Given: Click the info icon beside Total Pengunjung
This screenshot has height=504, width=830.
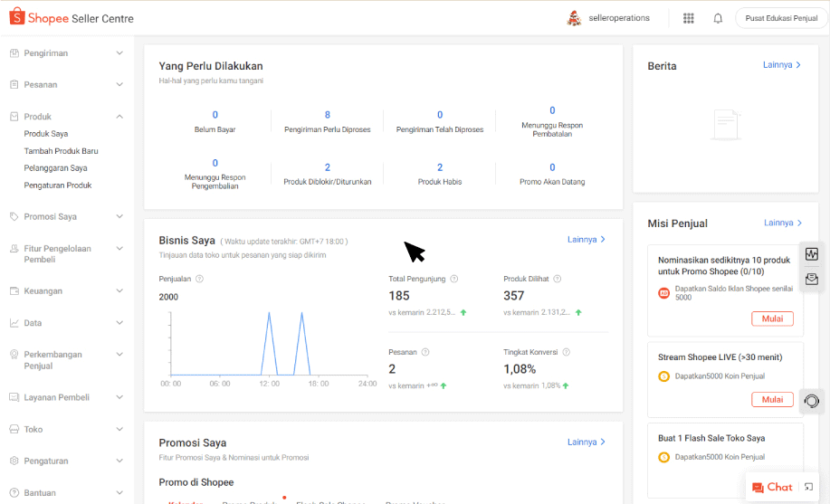Looking at the screenshot, I should [x=454, y=279].
